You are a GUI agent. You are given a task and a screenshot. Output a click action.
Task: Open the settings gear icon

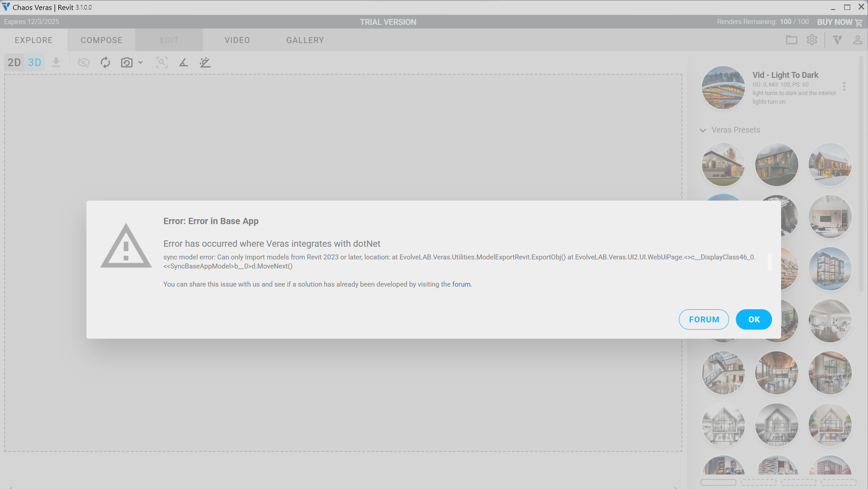coord(812,40)
